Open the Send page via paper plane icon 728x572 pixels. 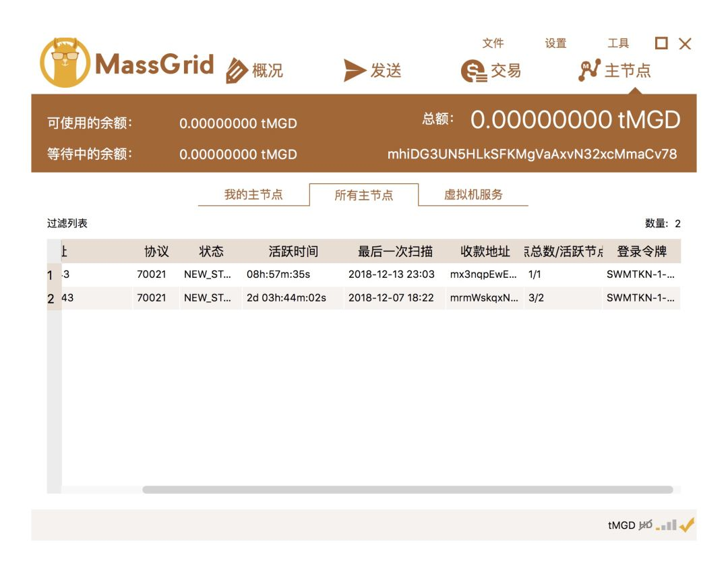[x=355, y=71]
